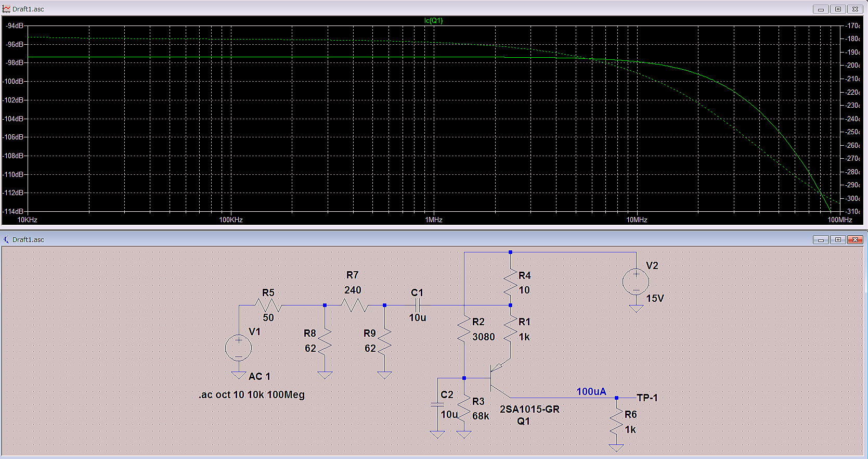Pick the R9 resistor symbol
868x459 pixels.
pyautogui.click(x=384, y=342)
